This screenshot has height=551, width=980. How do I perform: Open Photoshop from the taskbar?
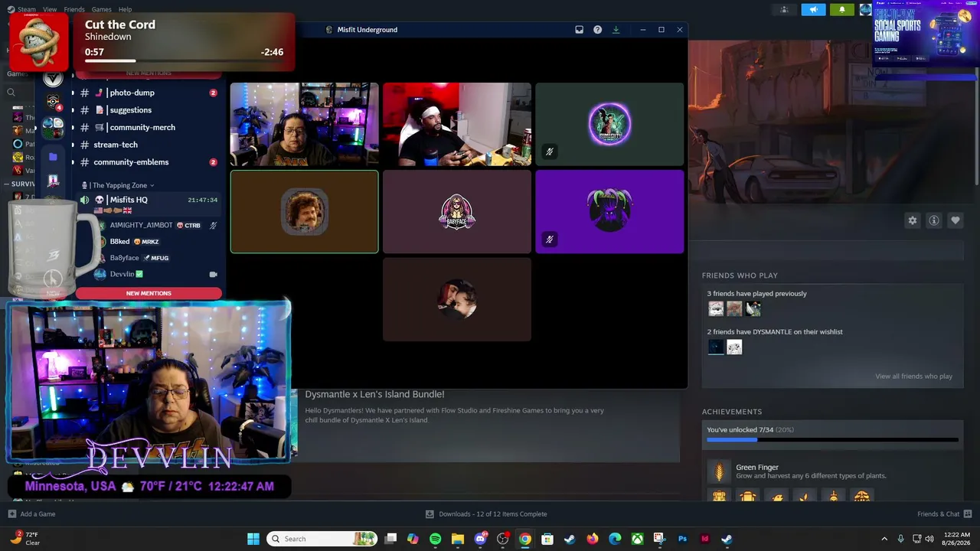[x=682, y=539]
